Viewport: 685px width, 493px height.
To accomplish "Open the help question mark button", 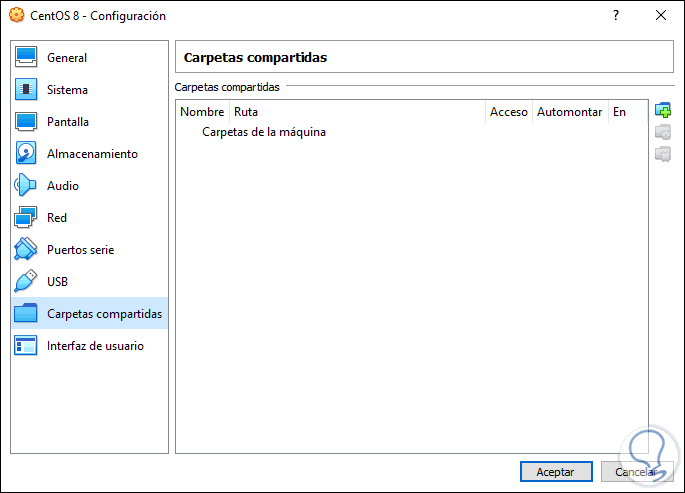I will click(x=616, y=16).
